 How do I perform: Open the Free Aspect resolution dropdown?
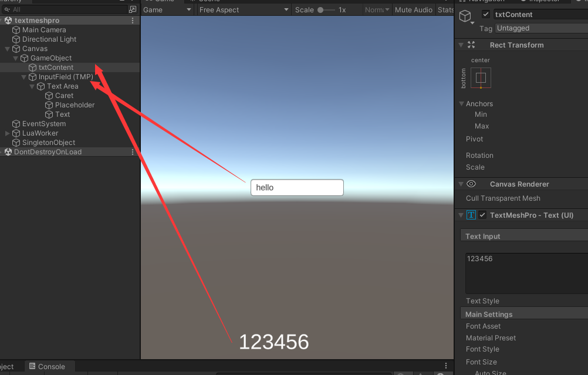point(244,10)
